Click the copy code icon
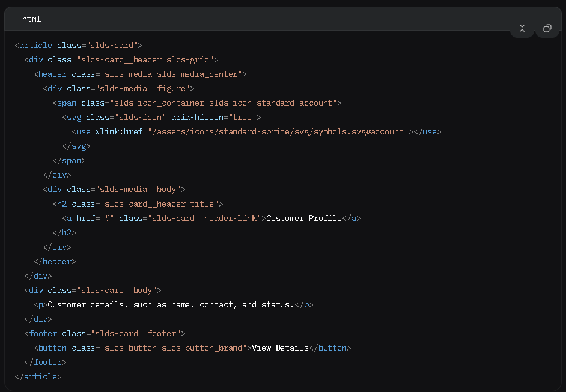This screenshot has width=566, height=392. coord(547,28)
